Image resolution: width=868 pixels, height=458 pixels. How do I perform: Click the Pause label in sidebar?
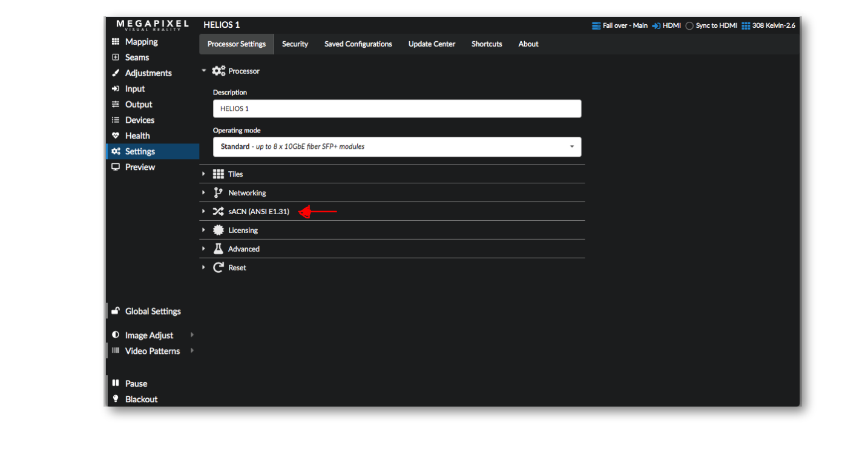click(x=136, y=384)
